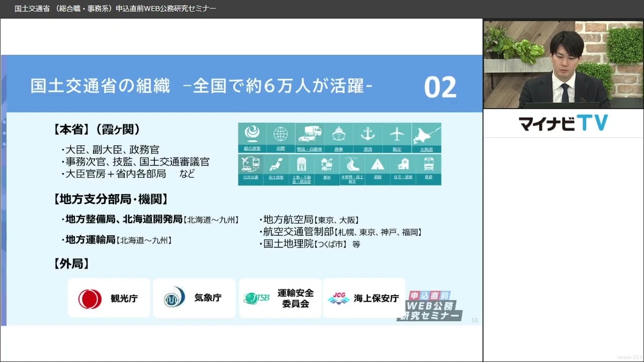The height and width of the screenshot is (362, 644).
Task: Click the マイナビTV logo
Action: [x=563, y=123]
